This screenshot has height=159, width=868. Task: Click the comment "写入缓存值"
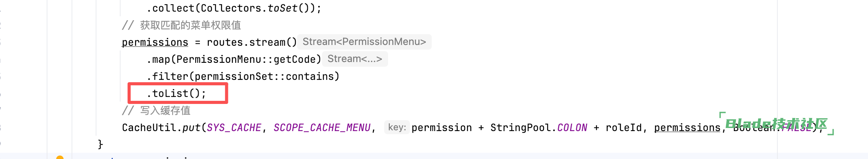point(165,111)
